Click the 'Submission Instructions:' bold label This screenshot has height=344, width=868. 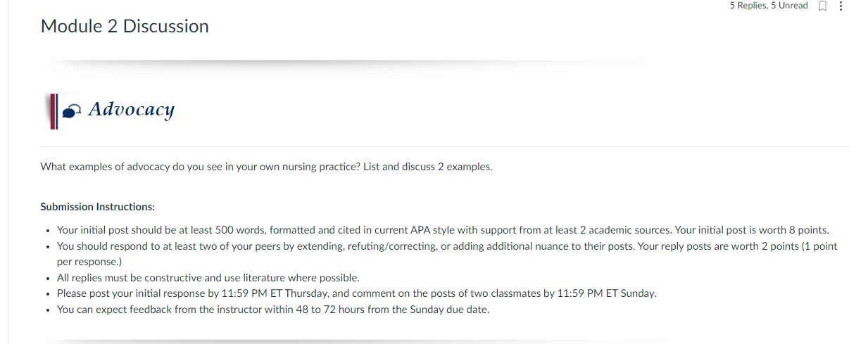pos(98,207)
